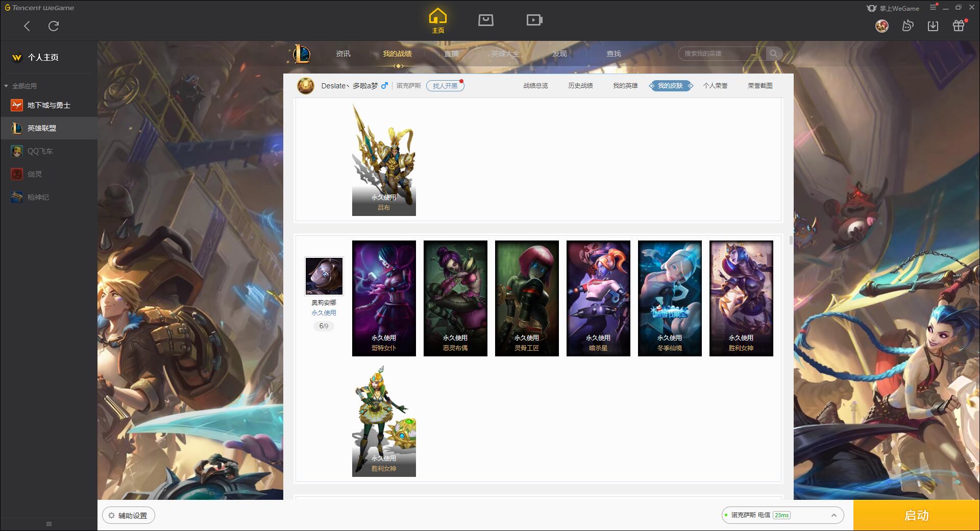Click the 找人开黑 button
The width and height of the screenshot is (980, 531).
(445, 86)
